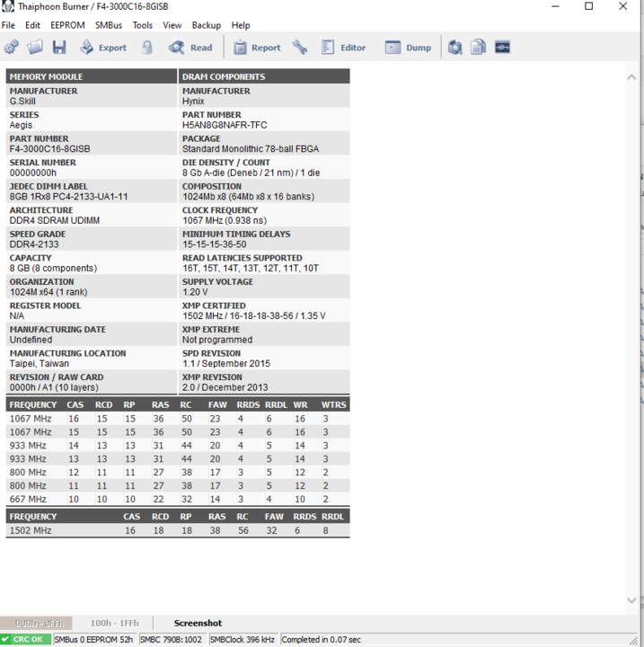Click the SMBClock 396 kHz status field
Image resolution: width=644 pixels, height=647 pixels.
coord(242,639)
